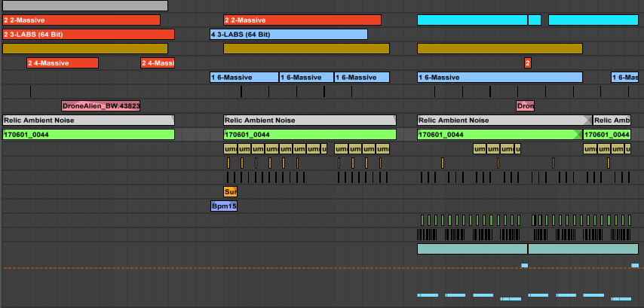Click the red 2 3-LABS (64 Bit) clip
Screen dimensions: 644x308
(x=87, y=35)
